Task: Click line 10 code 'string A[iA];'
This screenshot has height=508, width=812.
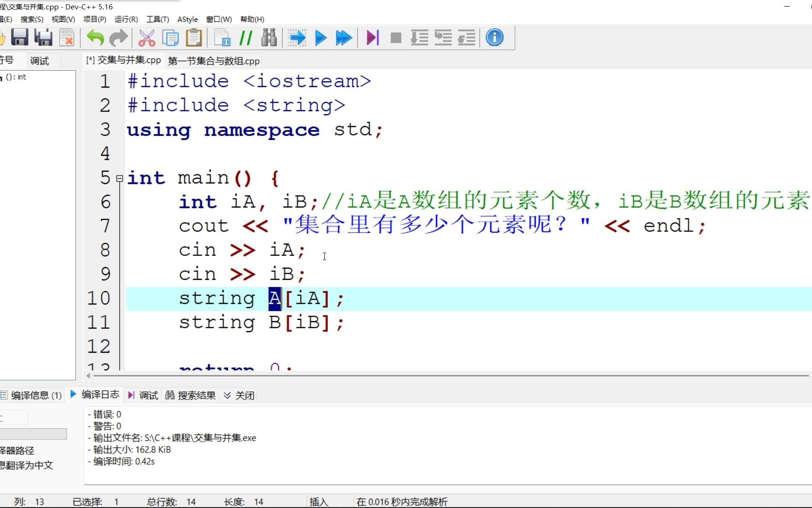Action: pyautogui.click(x=261, y=299)
